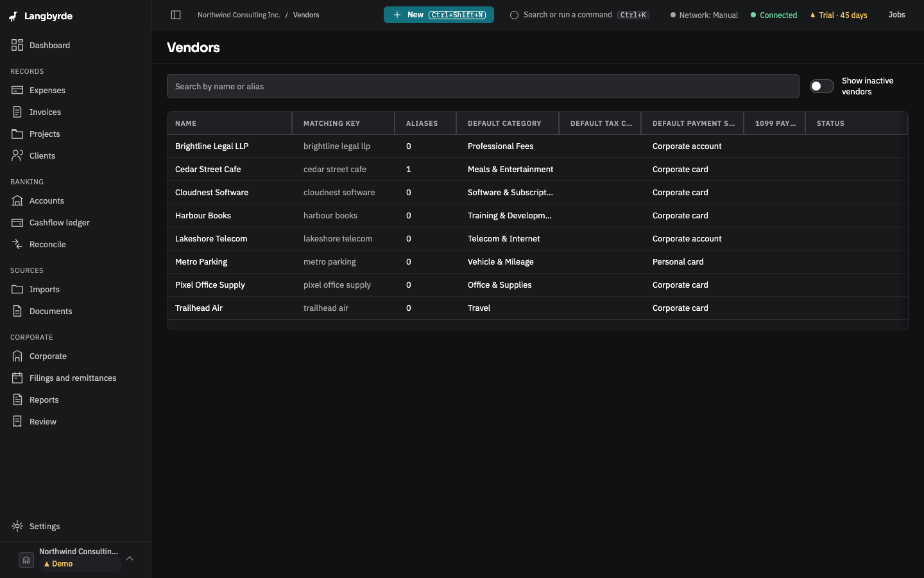The height and width of the screenshot is (578, 924).
Task: Click the New button
Action: point(439,15)
